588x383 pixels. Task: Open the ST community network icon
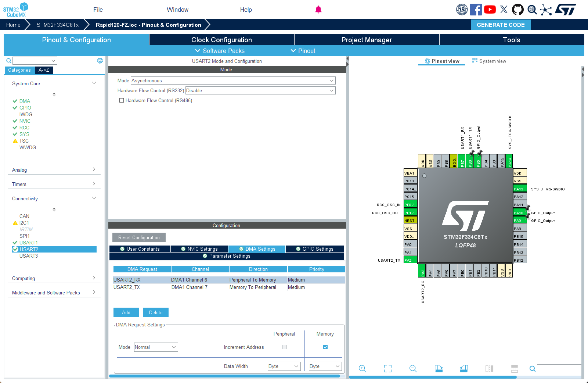coord(546,10)
